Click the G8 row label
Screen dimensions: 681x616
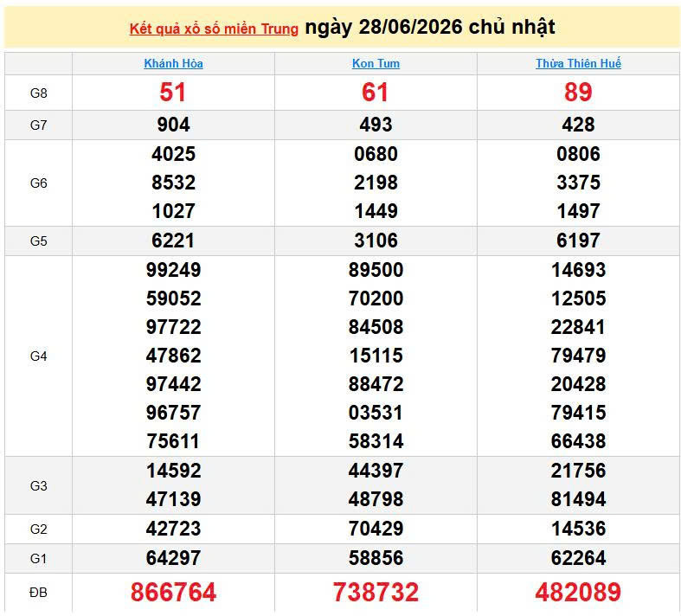(x=39, y=93)
